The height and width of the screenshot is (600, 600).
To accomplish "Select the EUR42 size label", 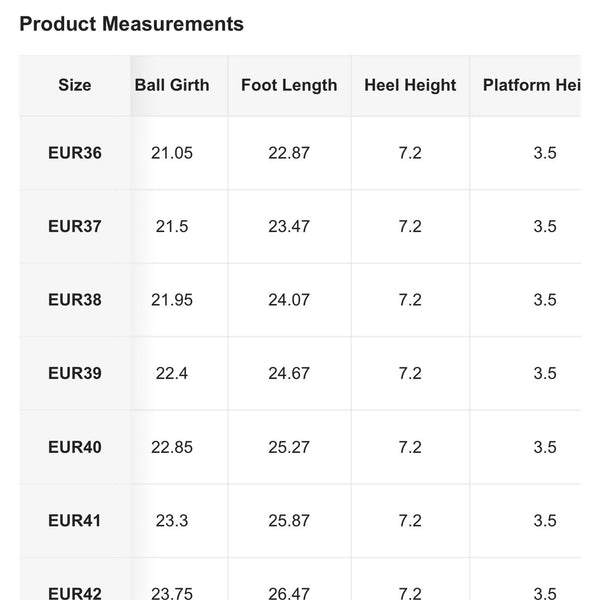I will [x=75, y=593].
